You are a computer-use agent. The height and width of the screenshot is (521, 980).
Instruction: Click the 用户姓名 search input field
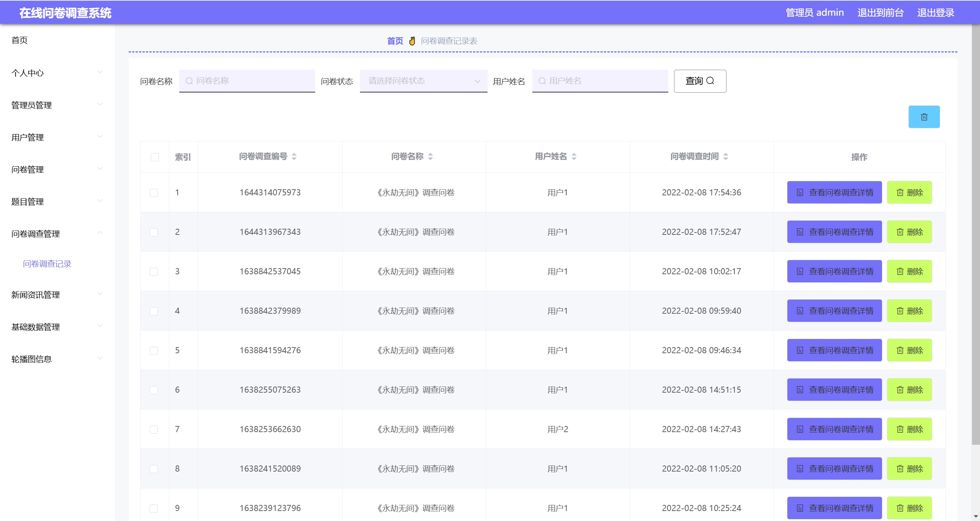600,81
